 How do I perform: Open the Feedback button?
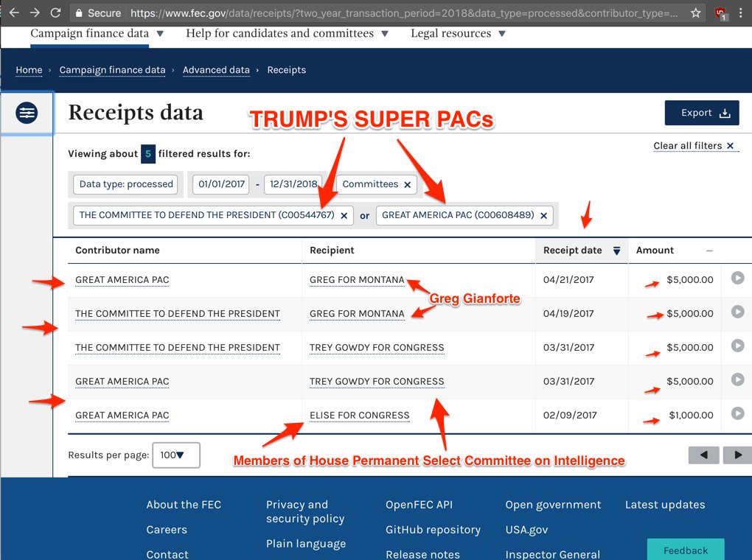[x=686, y=550]
